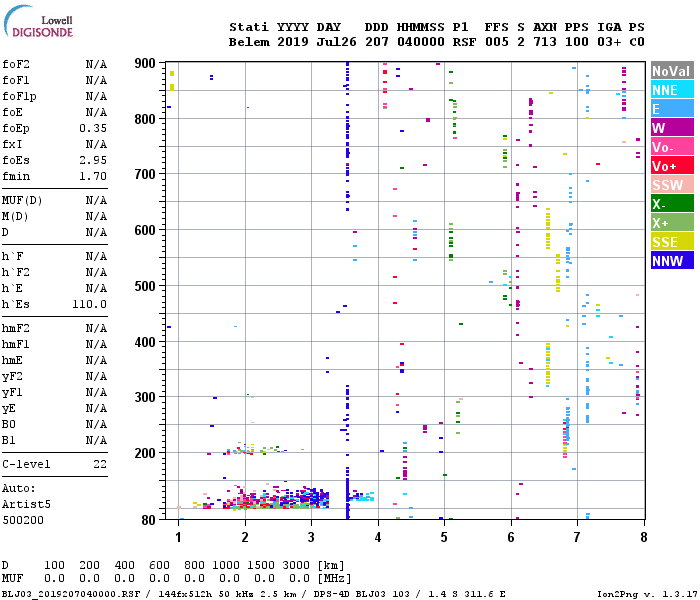Click the station name Belem
Screen dimensions: 700x600
tap(249, 42)
